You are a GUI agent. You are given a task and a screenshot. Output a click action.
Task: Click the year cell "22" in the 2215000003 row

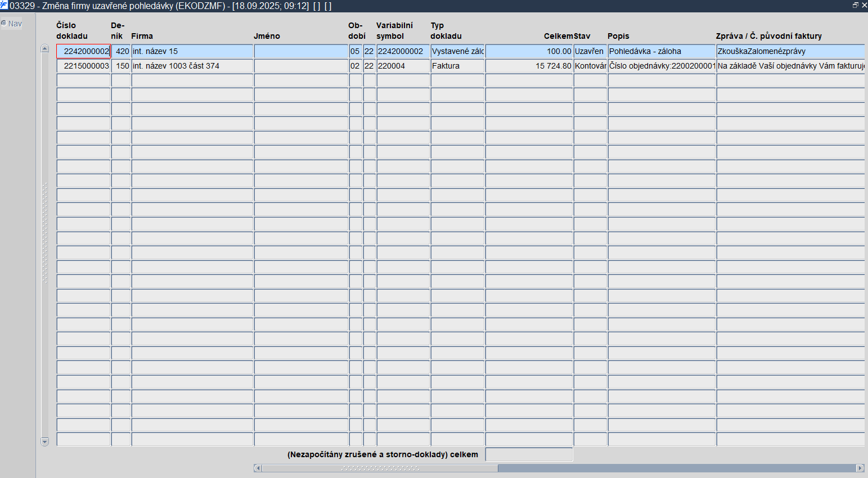370,66
